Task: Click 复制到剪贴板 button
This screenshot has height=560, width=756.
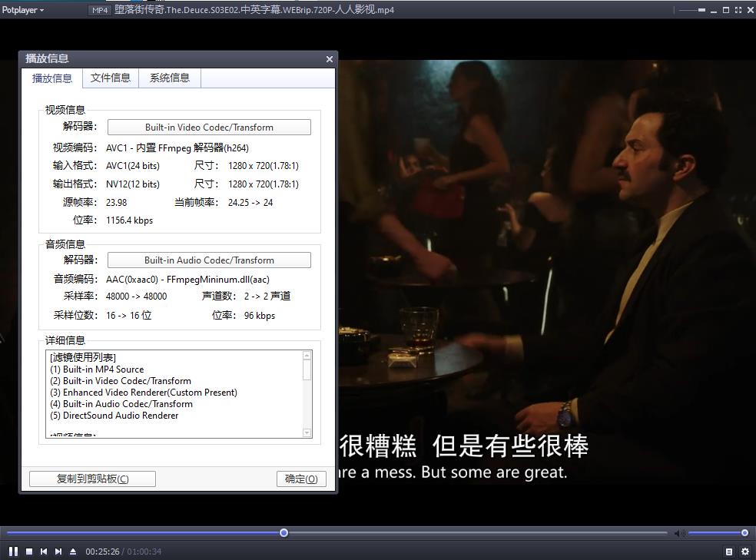Action: click(x=92, y=479)
